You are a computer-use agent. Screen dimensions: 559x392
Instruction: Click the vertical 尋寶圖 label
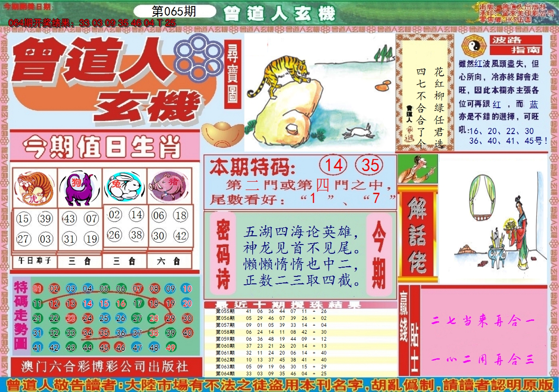click(x=233, y=75)
